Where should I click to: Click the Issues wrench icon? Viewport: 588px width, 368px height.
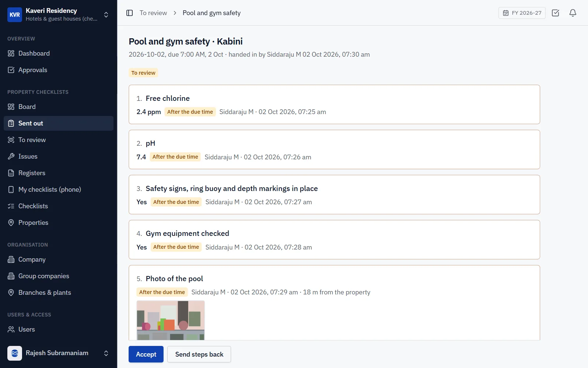11,156
